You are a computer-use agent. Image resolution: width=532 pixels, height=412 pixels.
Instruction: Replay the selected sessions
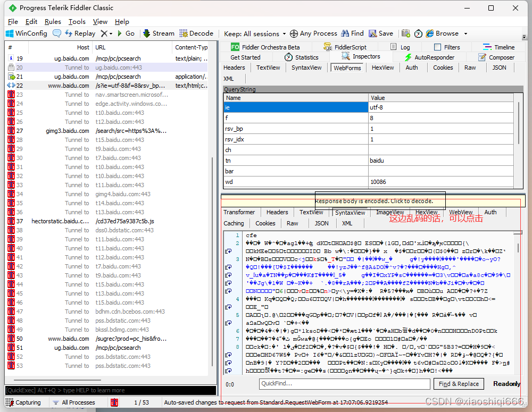(x=80, y=33)
